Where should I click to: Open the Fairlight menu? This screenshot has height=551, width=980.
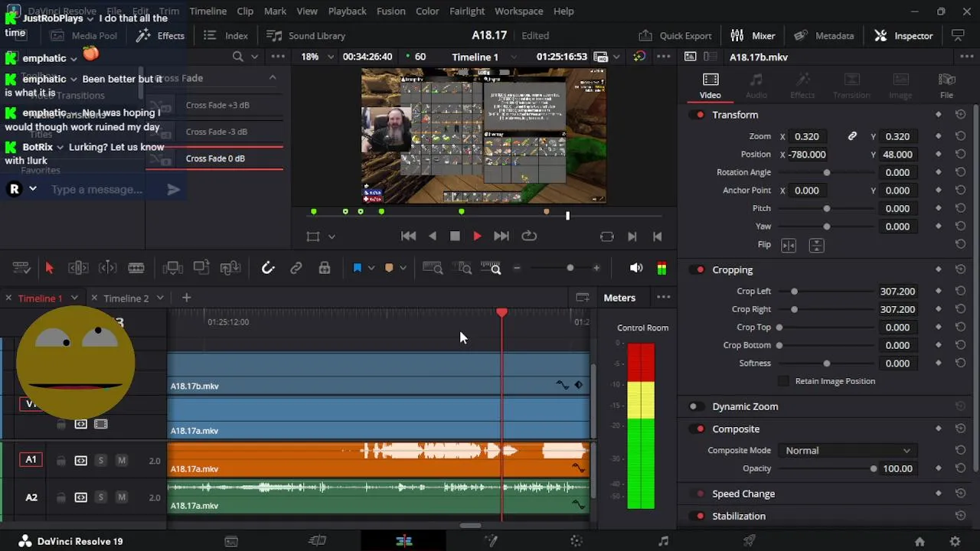(x=467, y=11)
